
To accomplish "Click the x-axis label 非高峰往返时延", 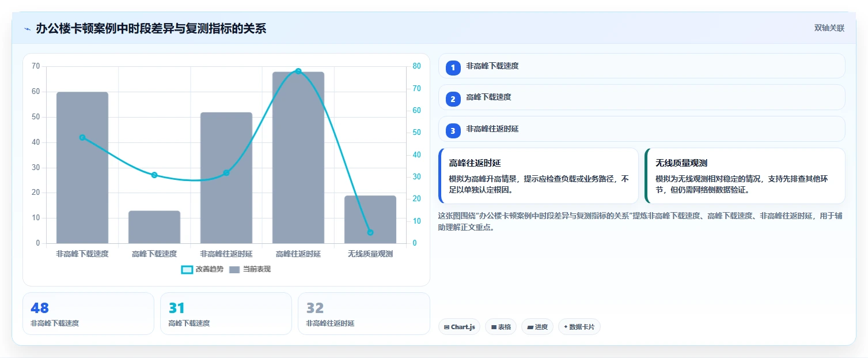I will pos(226,254).
